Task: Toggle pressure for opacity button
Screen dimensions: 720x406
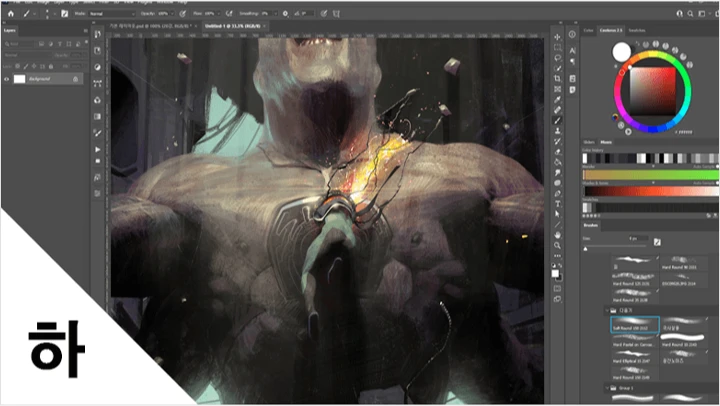Action: pyautogui.click(x=183, y=14)
